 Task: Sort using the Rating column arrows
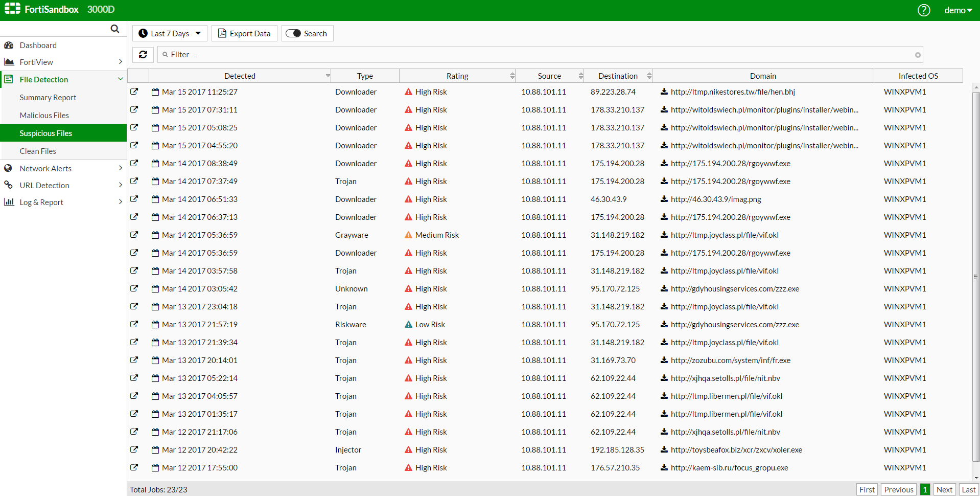coord(512,76)
